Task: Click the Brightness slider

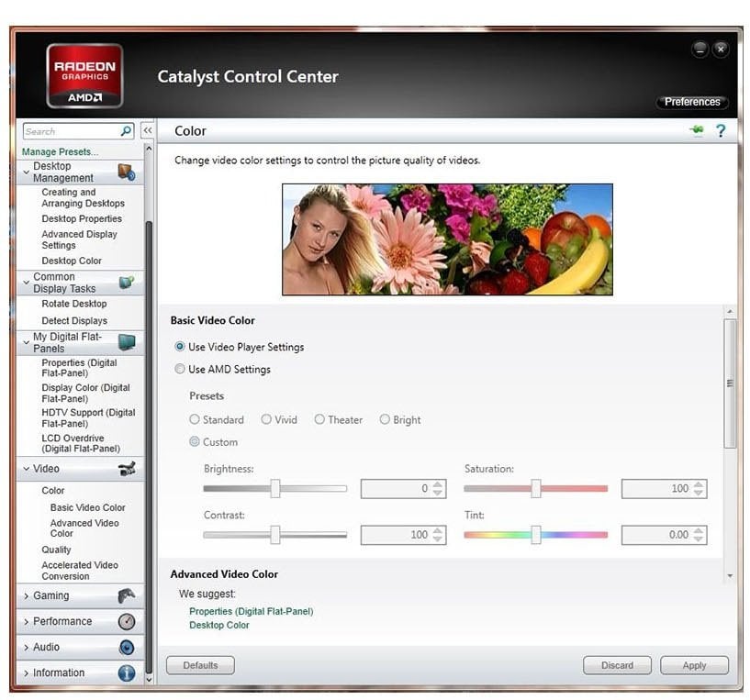Action: click(275, 489)
